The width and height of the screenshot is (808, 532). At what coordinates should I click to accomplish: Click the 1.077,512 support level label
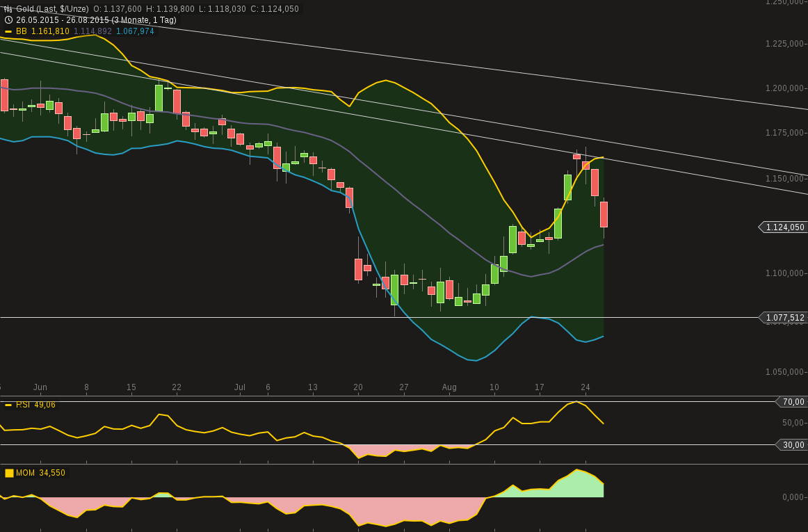786,318
